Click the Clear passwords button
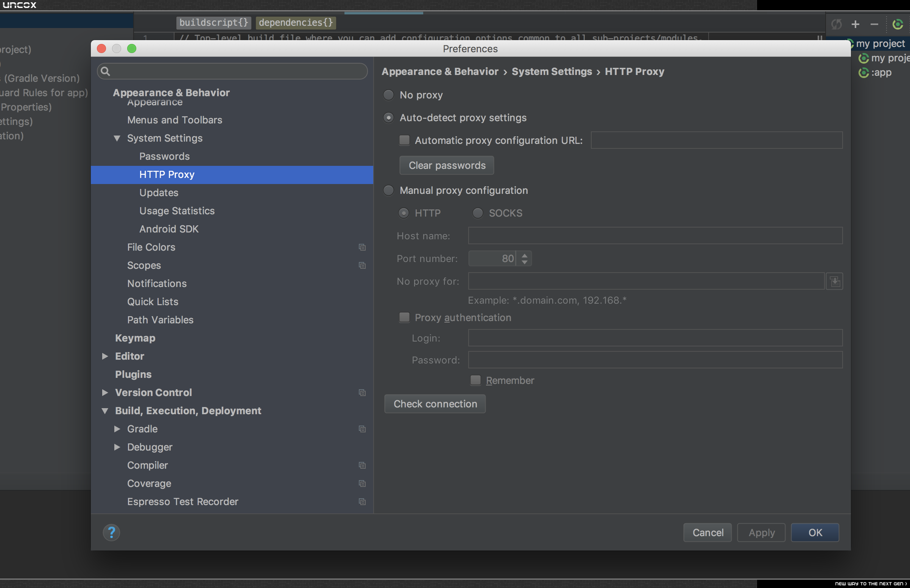This screenshot has height=588, width=910. click(x=447, y=165)
